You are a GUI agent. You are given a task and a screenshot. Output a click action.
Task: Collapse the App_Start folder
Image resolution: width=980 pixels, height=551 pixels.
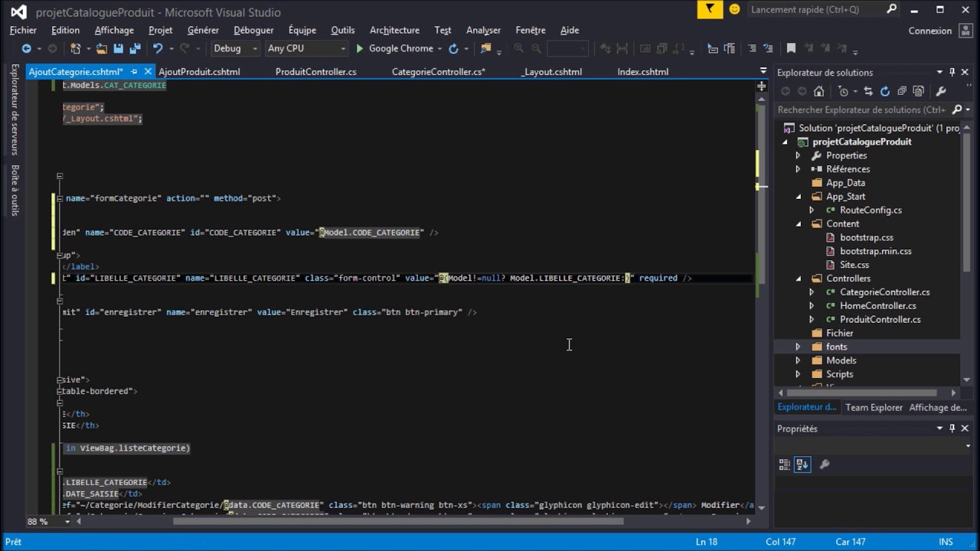tap(798, 197)
